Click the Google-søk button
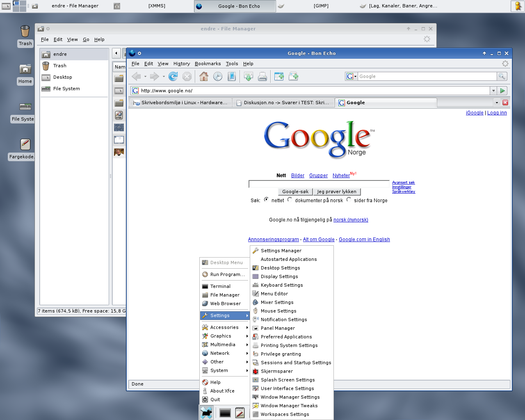Image resolution: width=525 pixels, height=420 pixels. (x=295, y=192)
